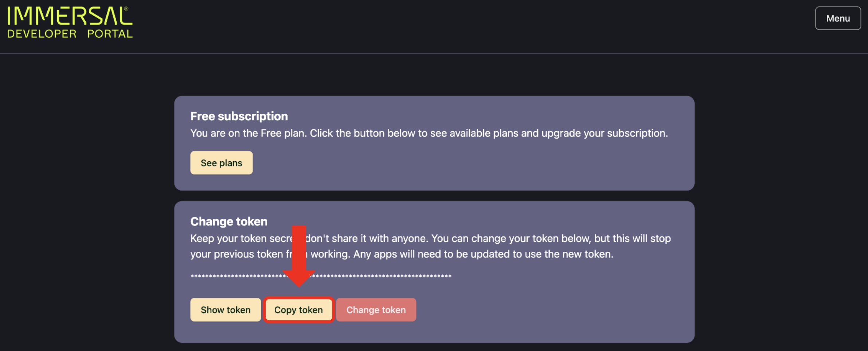Image resolution: width=868 pixels, height=351 pixels.
Task: Click the See plans button
Action: click(x=221, y=163)
